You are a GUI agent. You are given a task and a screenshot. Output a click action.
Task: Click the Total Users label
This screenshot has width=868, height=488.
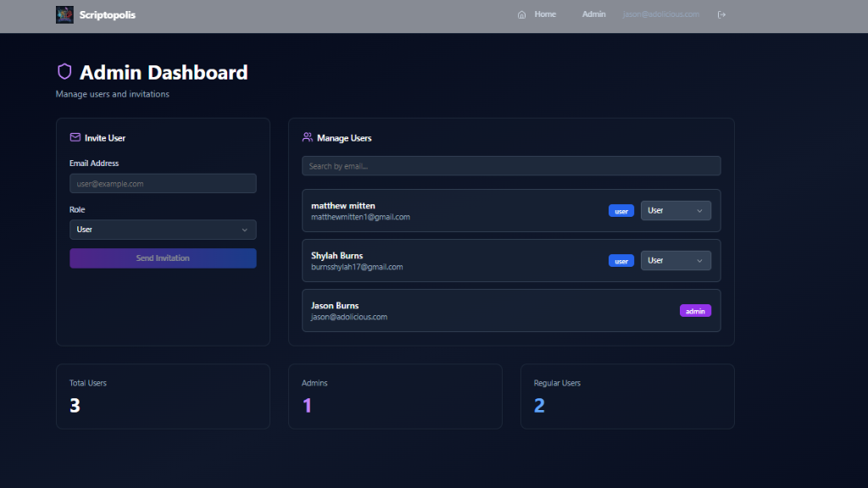coord(88,383)
